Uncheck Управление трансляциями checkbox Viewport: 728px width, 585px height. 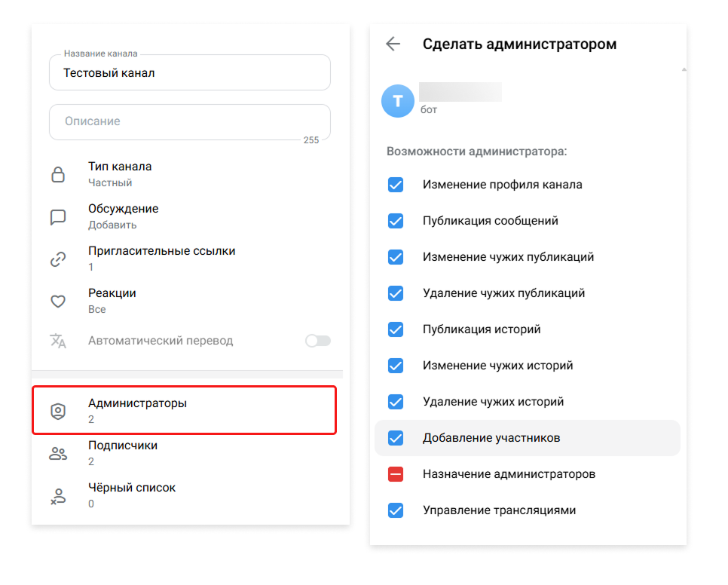[396, 510]
